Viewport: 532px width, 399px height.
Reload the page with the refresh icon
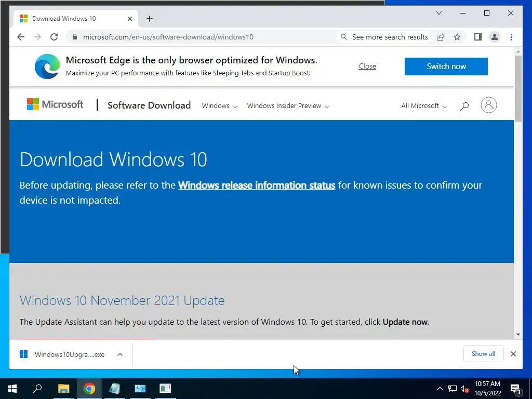pyautogui.click(x=54, y=37)
